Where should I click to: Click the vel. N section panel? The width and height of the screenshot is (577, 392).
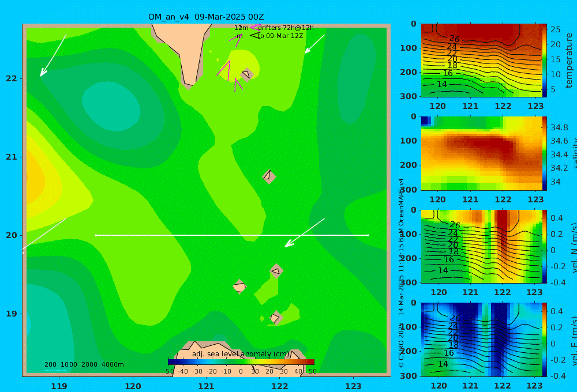[481, 246]
